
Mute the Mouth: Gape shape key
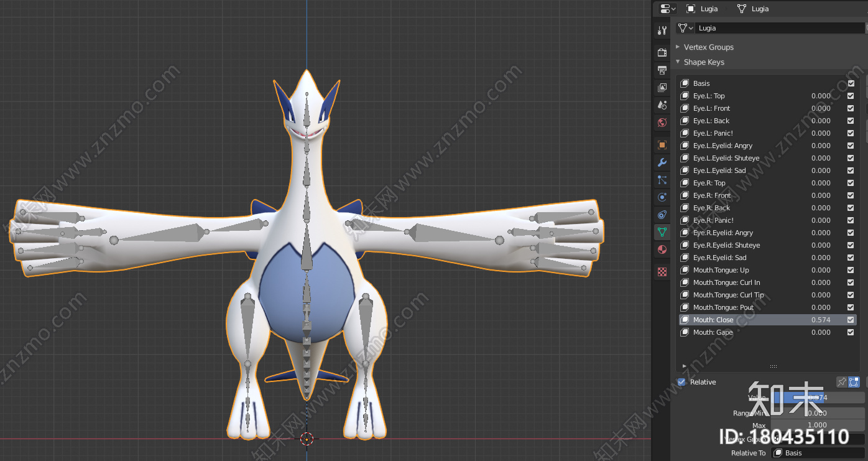[851, 332]
